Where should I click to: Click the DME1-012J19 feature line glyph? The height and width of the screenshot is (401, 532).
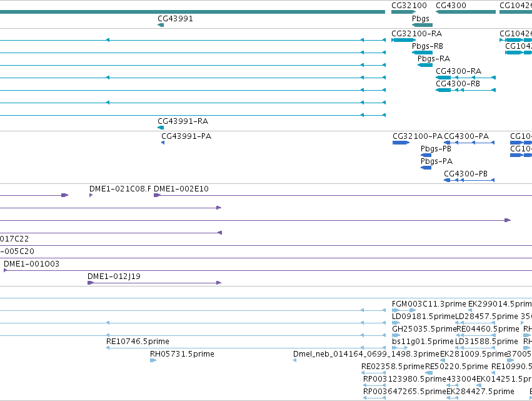(154, 283)
